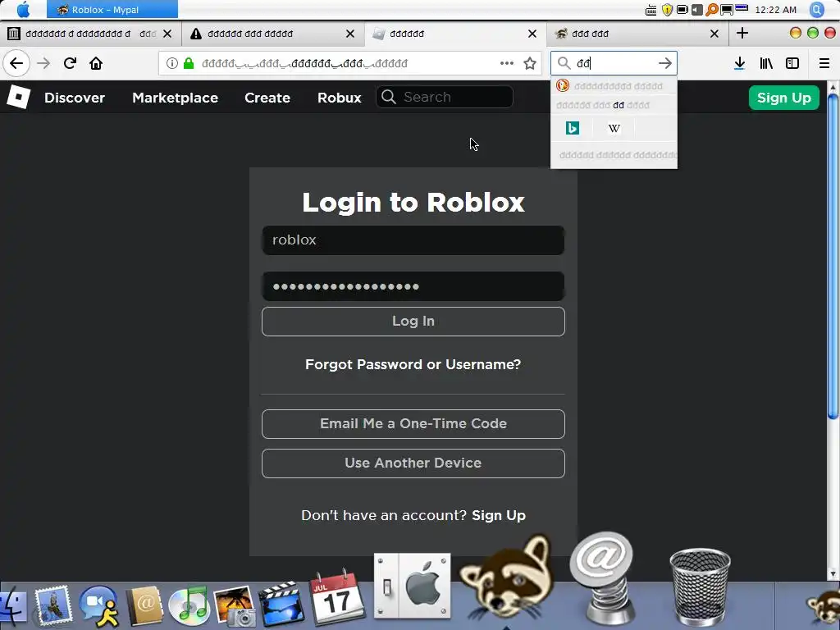This screenshot has width=840, height=630.
Task: Click the Log In button
Action: tap(413, 321)
